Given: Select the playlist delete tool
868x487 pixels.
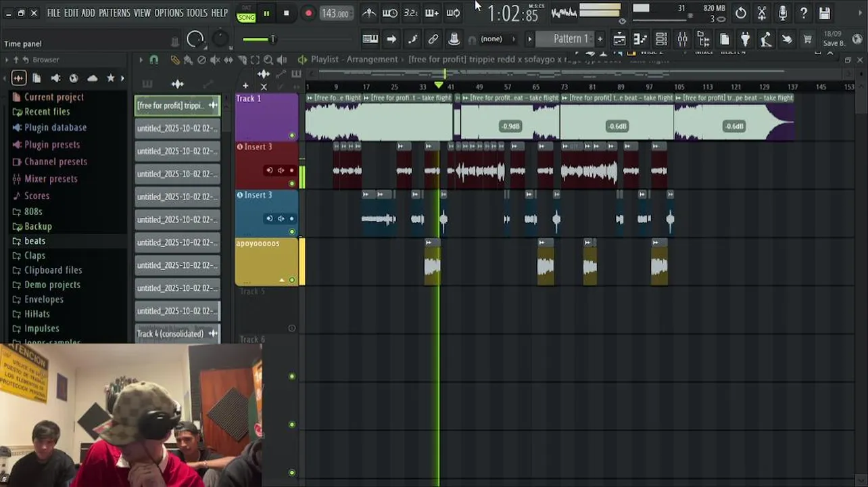Looking at the screenshot, I should click(x=201, y=60).
